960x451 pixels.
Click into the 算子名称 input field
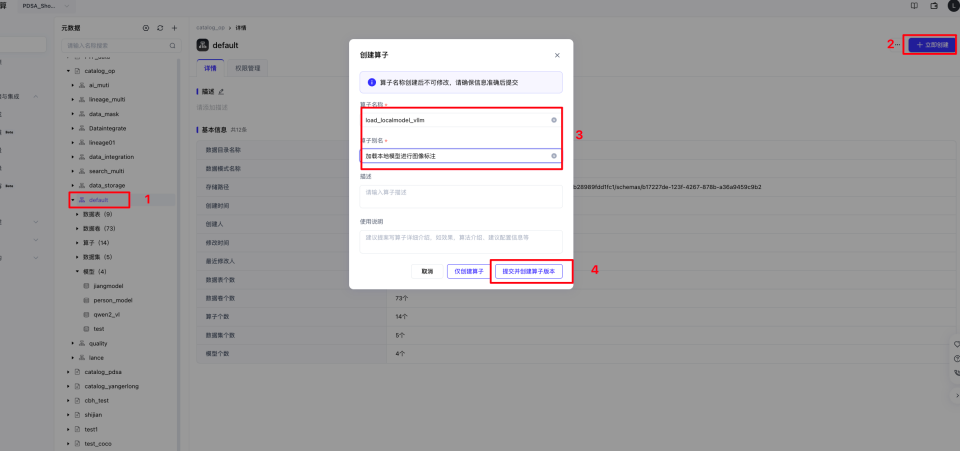coord(460,120)
